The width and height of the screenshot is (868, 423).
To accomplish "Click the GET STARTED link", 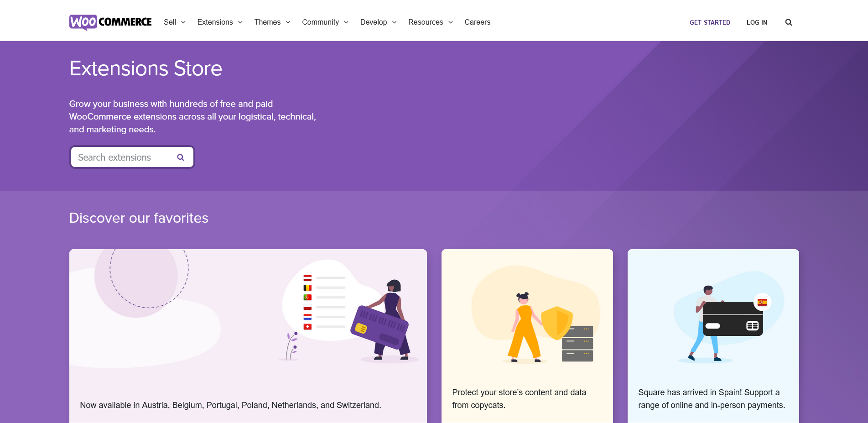I will pos(709,22).
